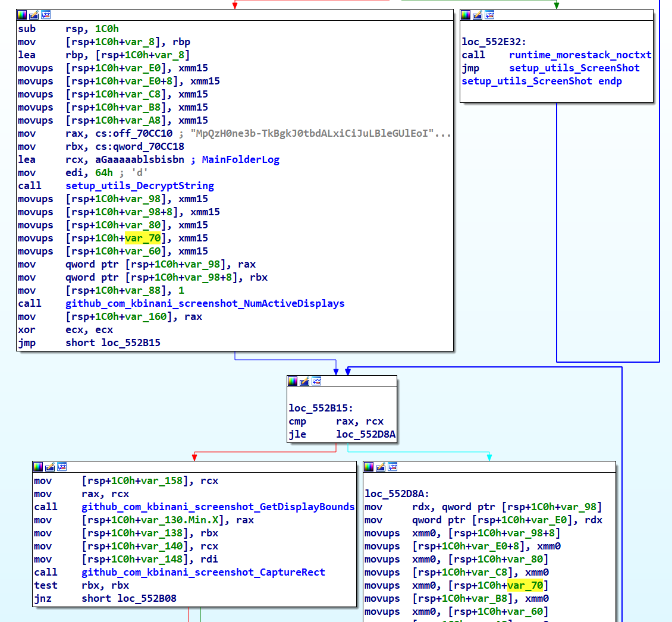Viewport: 672px width, 622px height.
Task: Select the screenshot_CaptureRect call target
Action: [x=203, y=572]
